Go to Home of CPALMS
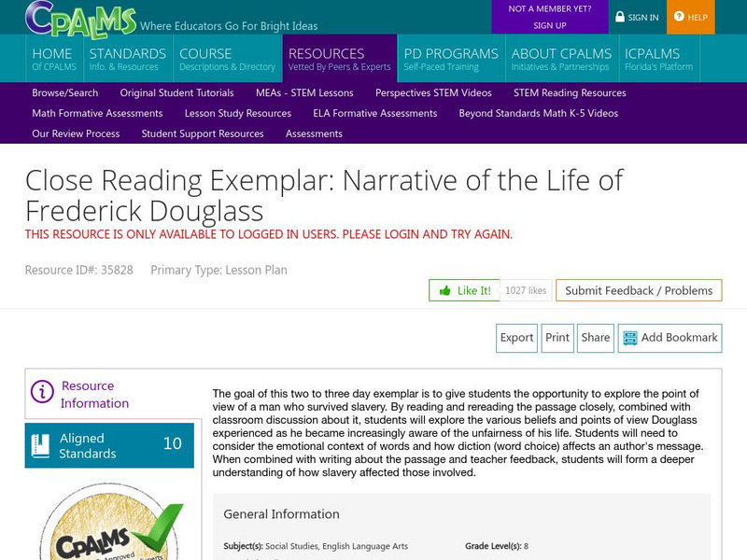 (x=51, y=59)
